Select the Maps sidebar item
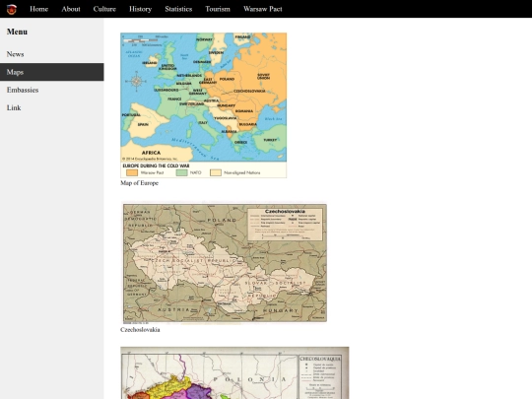This screenshot has height=399, width=532. (x=52, y=72)
